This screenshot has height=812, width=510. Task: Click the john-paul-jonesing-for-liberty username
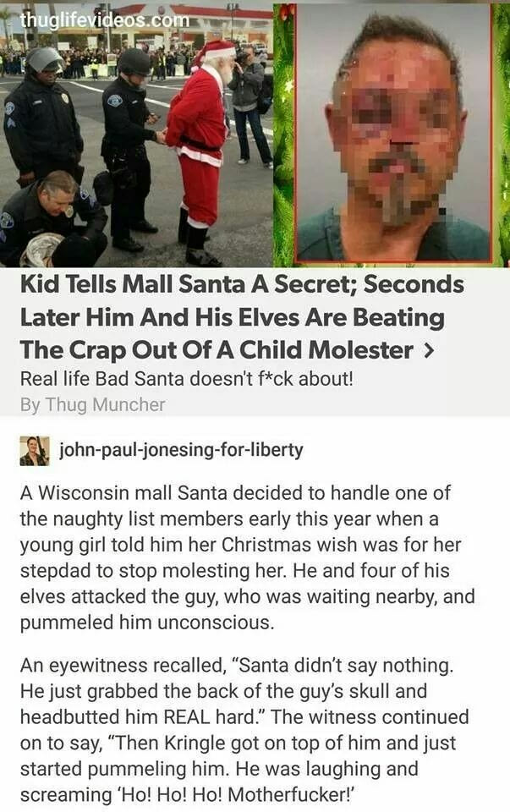[181, 449]
